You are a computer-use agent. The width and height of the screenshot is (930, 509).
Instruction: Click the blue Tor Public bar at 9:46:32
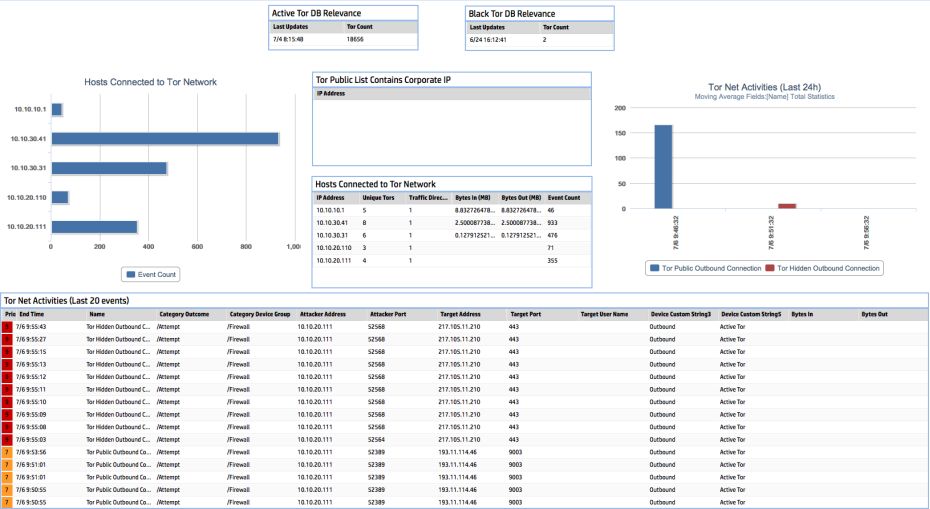point(663,167)
